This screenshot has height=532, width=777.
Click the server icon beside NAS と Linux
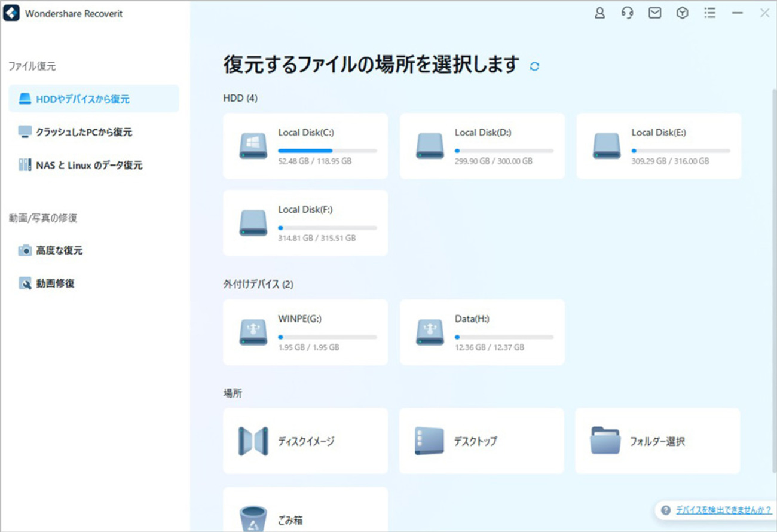click(x=25, y=165)
